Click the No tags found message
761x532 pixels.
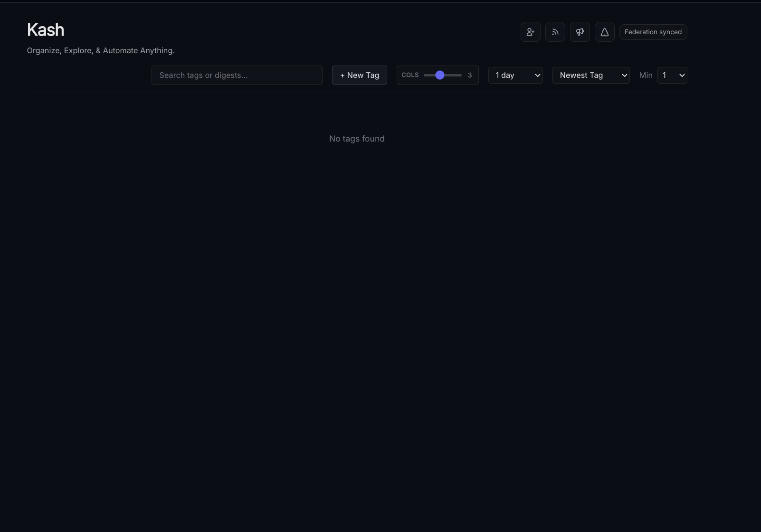click(357, 139)
